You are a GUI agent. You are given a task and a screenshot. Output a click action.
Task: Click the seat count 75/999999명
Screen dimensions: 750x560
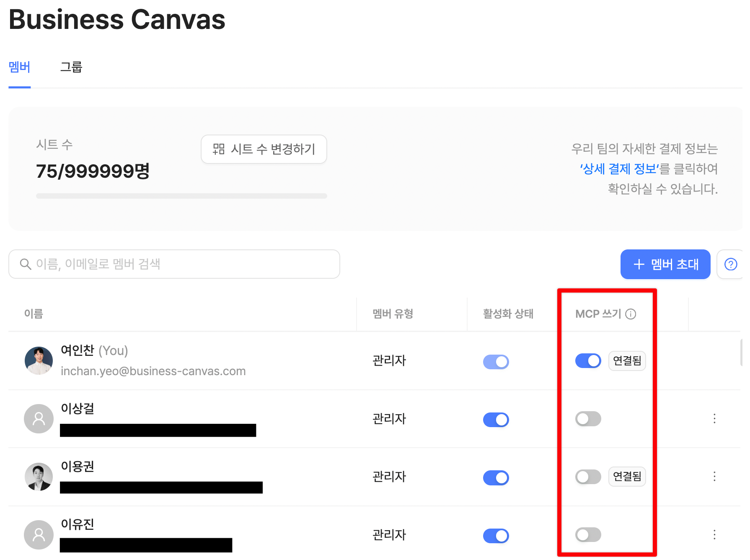tap(93, 171)
